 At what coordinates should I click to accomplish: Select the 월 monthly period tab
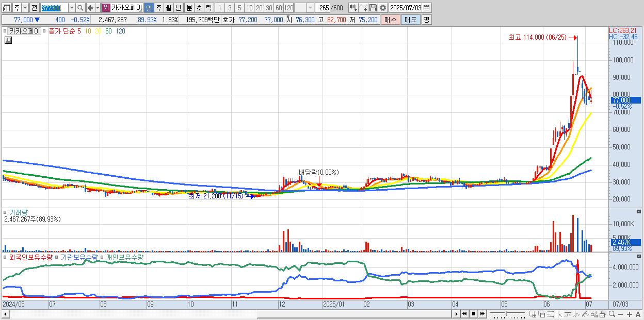pos(168,8)
